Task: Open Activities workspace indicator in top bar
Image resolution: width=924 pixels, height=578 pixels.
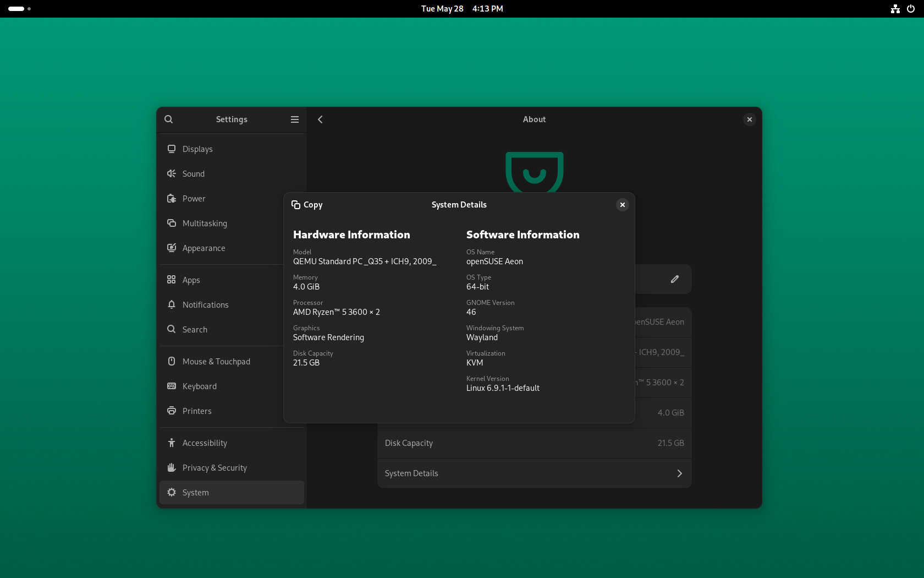Action: (x=19, y=9)
